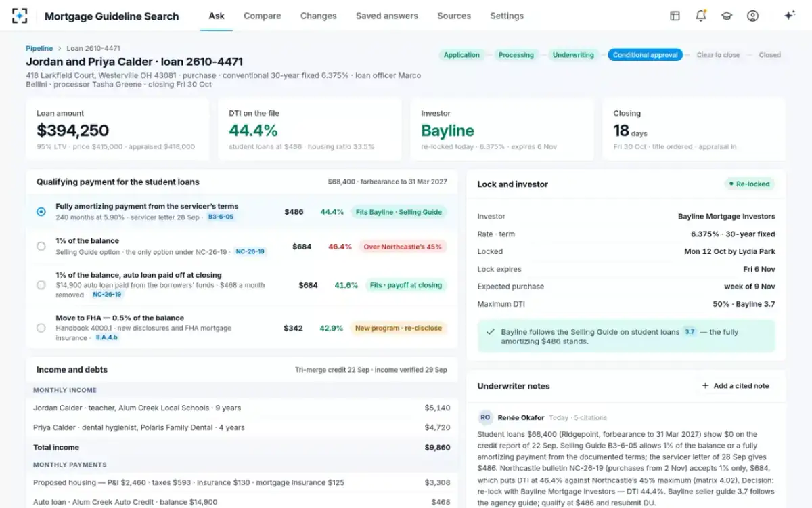Click the $394,250 loan amount value

pyautogui.click(x=73, y=131)
